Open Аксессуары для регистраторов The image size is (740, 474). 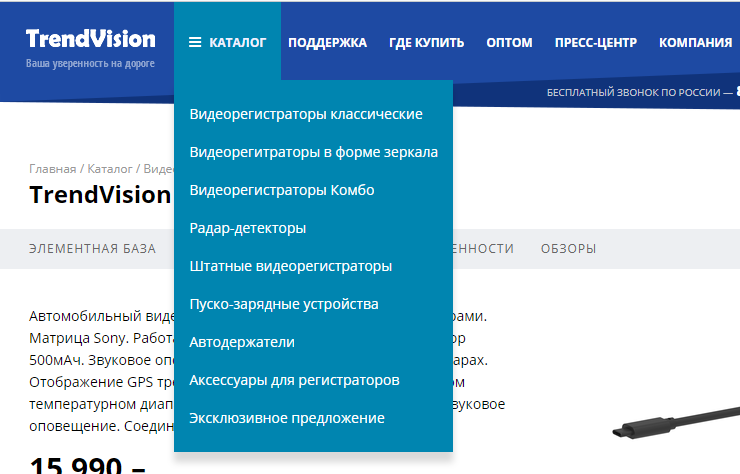point(294,380)
